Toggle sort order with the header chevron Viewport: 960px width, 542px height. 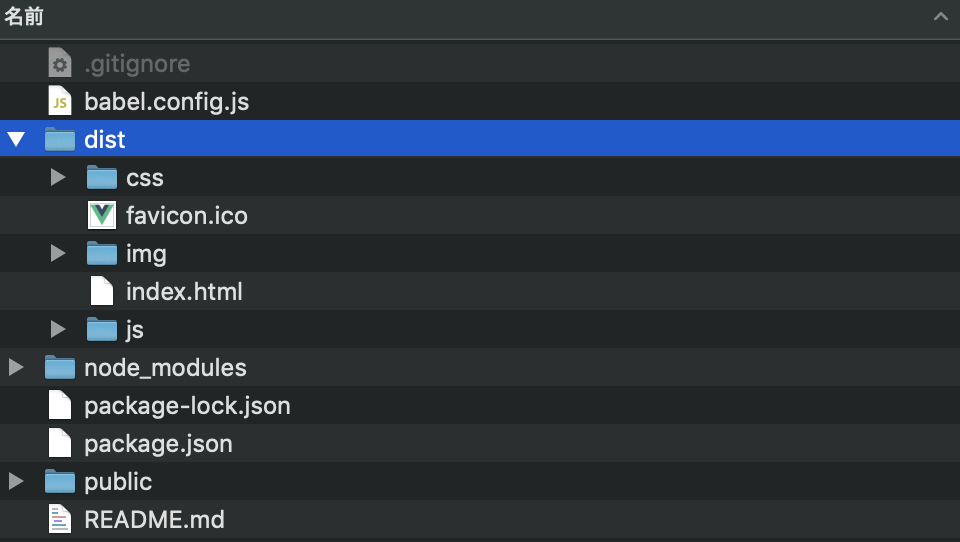pyautogui.click(x=940, y=17)
